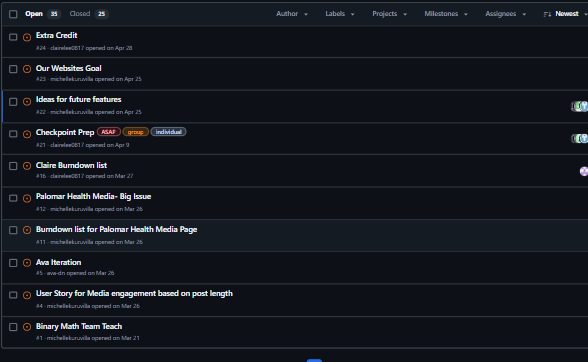Image resolution: width=588 pixels, height=362 pixels.
Task: Open the Newest sort dropdown
Action: [567, 14]
